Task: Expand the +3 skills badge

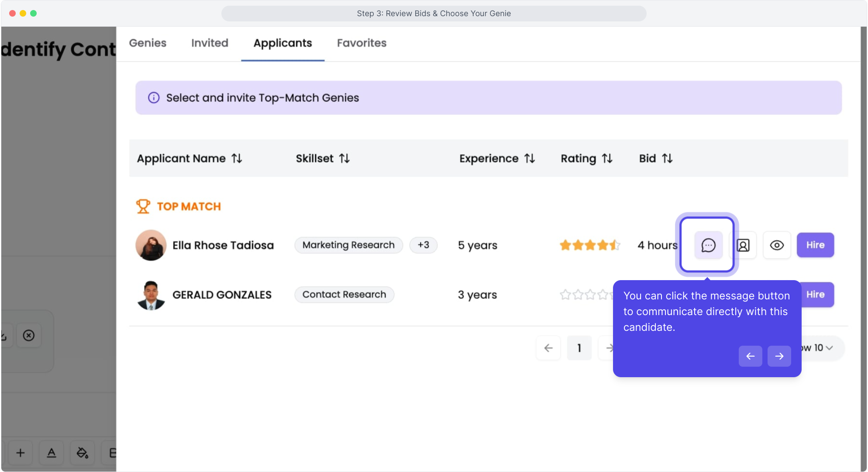Action: pos(423,245)
